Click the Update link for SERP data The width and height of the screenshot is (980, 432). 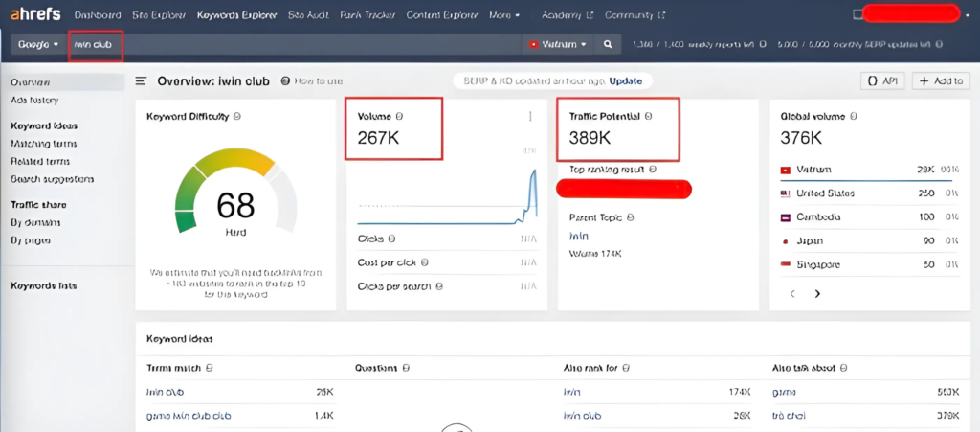click(x=625, y=81)
